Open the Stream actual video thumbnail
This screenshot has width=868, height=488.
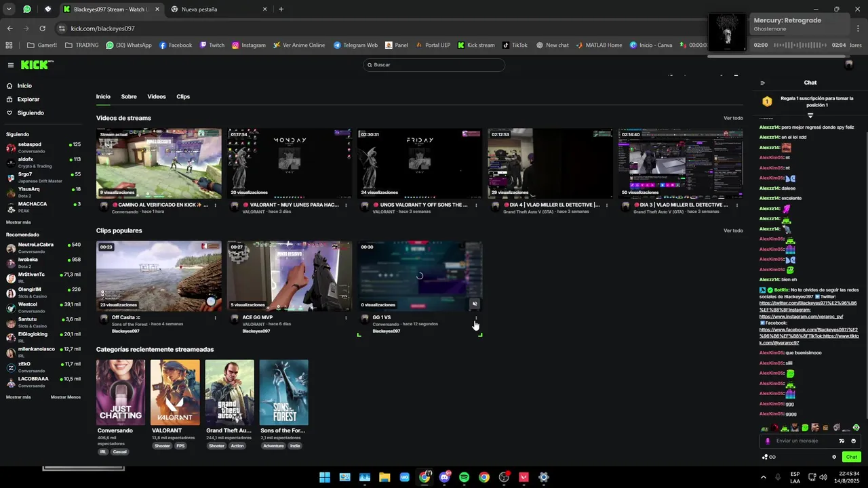pyautogui.click(x=159, y=163)
